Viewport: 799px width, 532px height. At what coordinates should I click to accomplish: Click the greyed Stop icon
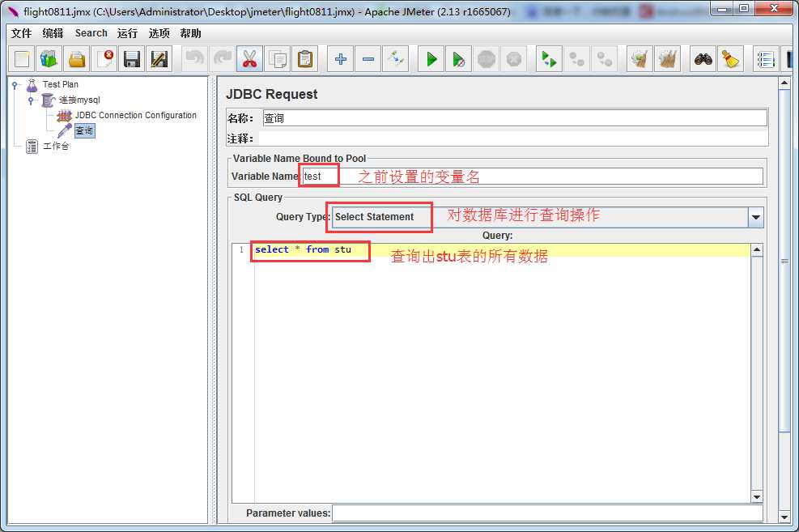tap(487, 60)
